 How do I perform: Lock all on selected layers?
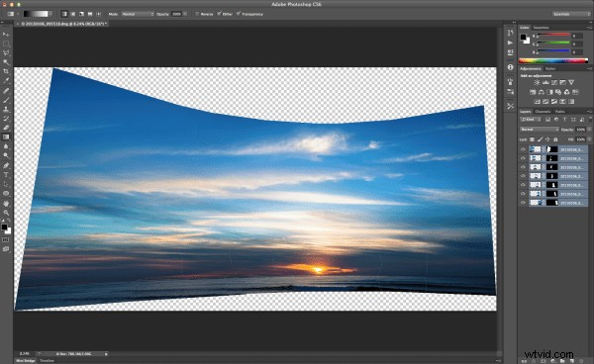555,139
